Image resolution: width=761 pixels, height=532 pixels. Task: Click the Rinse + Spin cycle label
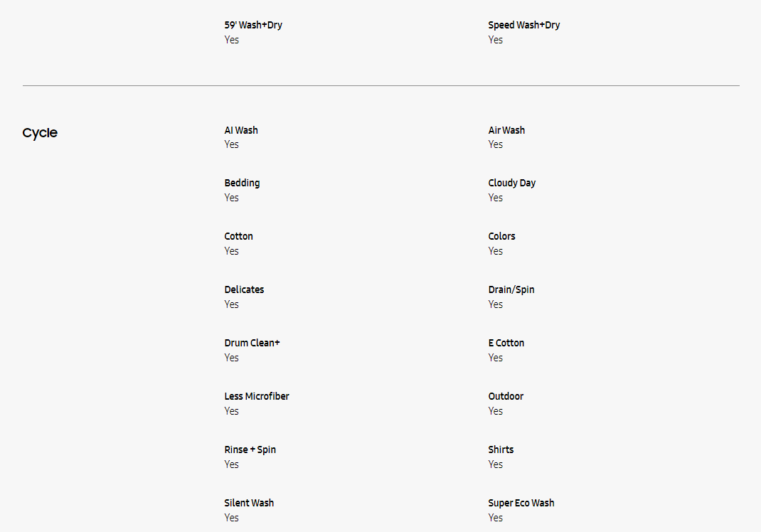pyautogui.click(x=250, y=449)
